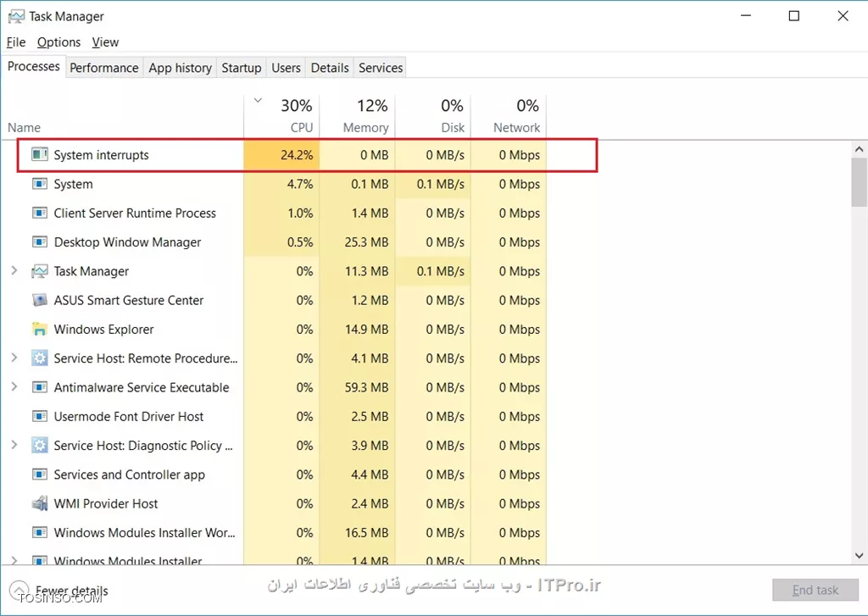Click the Desktop Window Manager icon
Image resolution: width=868 pixels, height=616 pixels.
pyautogui.click(x=39, y=241)
